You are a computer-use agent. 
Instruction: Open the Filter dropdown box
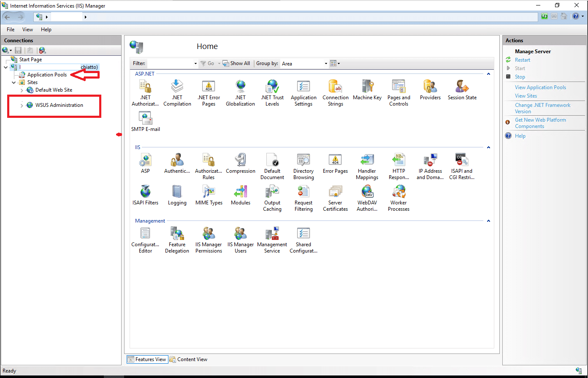click(172, 63)
